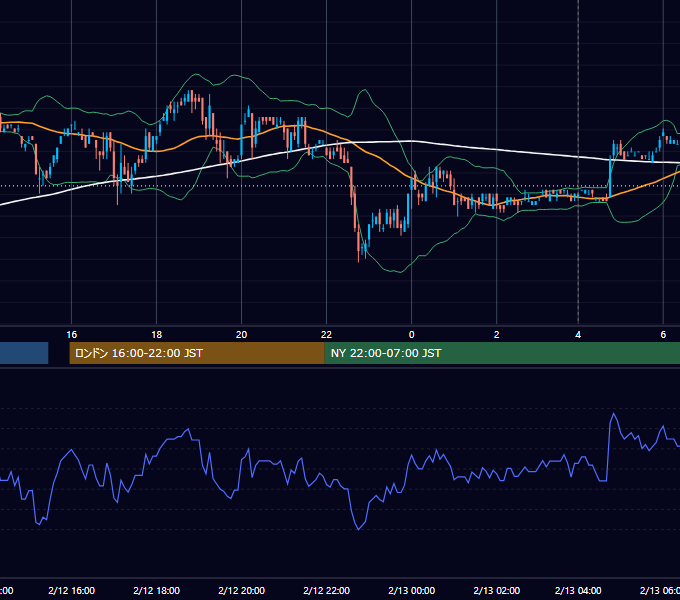Screen dimensions: 680x600
Task: Click the 2 hour label on the chart axis
Action: pos(497,335)
